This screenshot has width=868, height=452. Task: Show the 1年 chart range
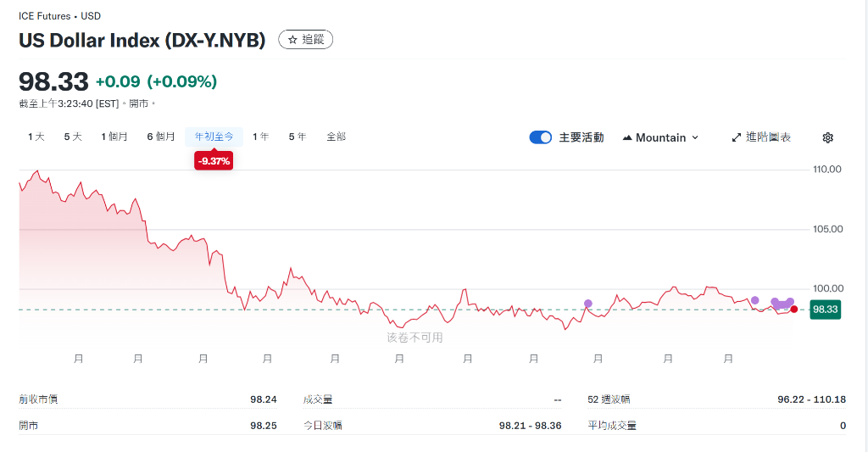[x=260, y=137]
